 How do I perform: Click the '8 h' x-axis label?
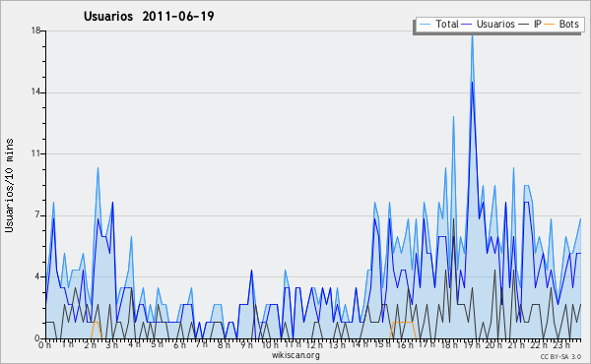click(224, 345)
